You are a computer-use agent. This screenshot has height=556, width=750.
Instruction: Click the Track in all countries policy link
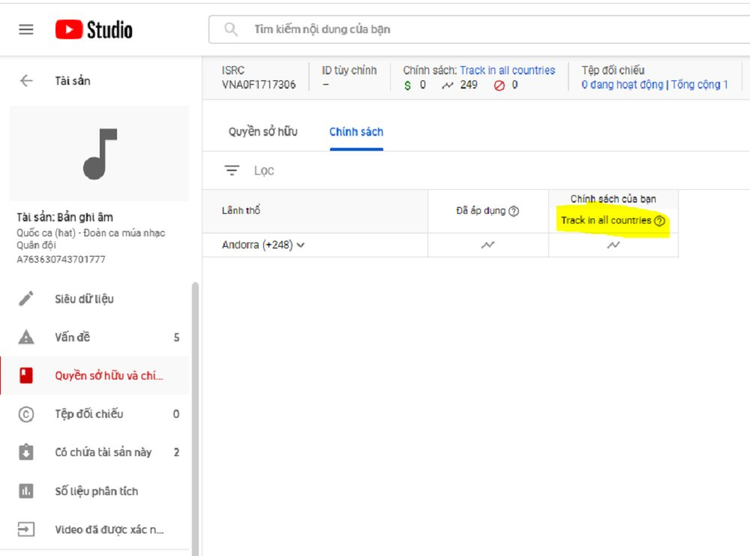[507, 71]
